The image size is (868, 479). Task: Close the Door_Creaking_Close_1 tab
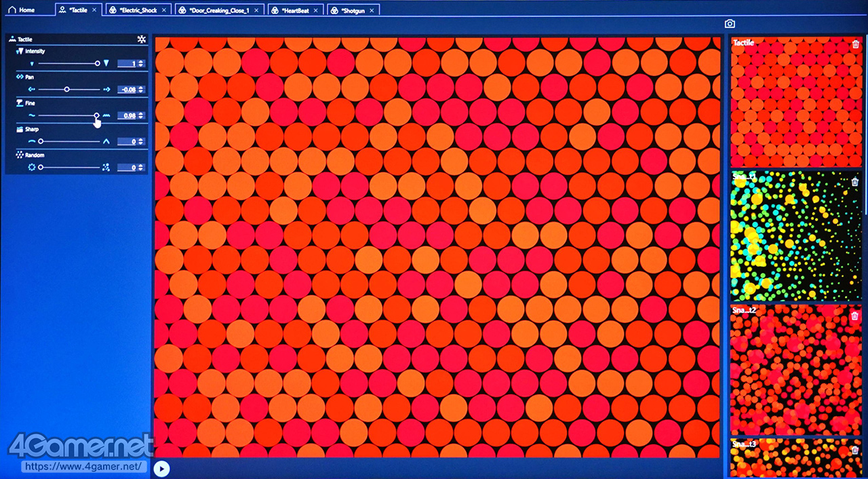[x=258, y=10]
